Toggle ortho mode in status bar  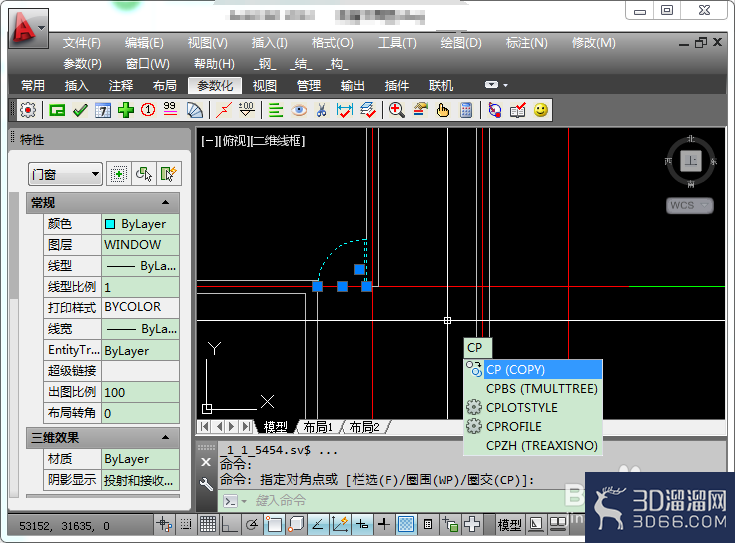[229, 524]
